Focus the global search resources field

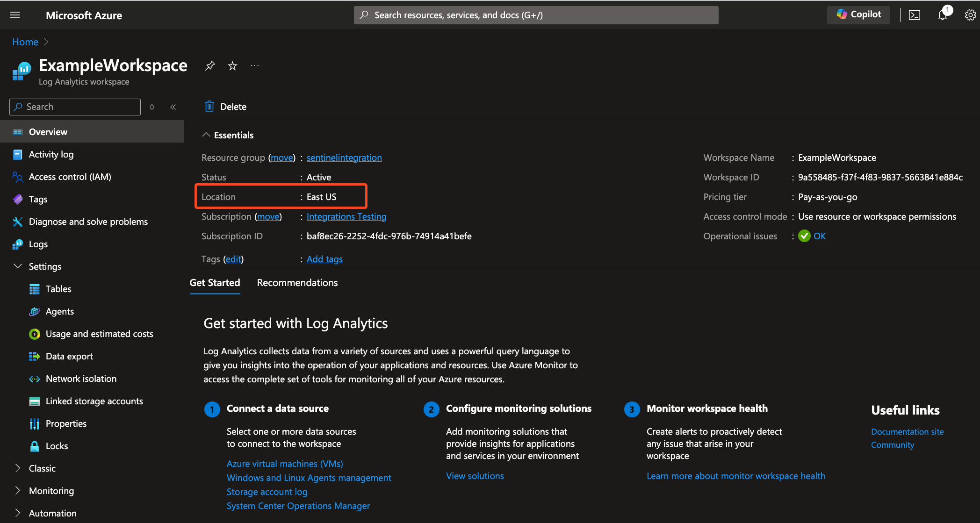(x=536, y=15)
